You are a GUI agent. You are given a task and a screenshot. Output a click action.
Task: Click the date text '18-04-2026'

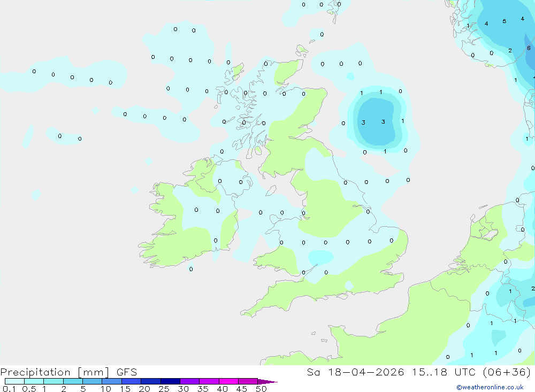pos(366,372)
